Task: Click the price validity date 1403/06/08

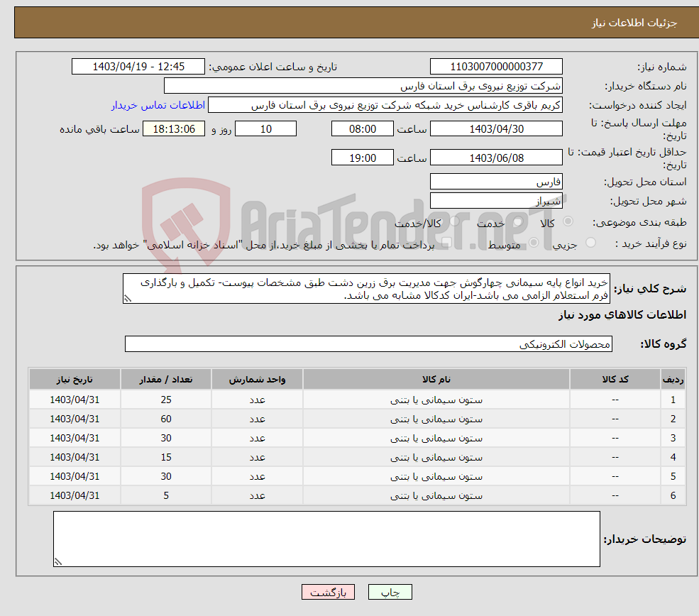Action: [496, 158]
